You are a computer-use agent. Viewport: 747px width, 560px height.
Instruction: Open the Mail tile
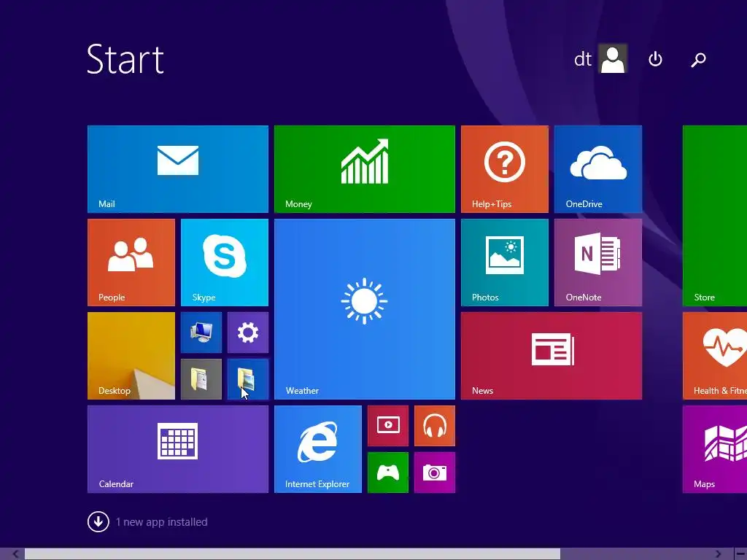[178, 169]
